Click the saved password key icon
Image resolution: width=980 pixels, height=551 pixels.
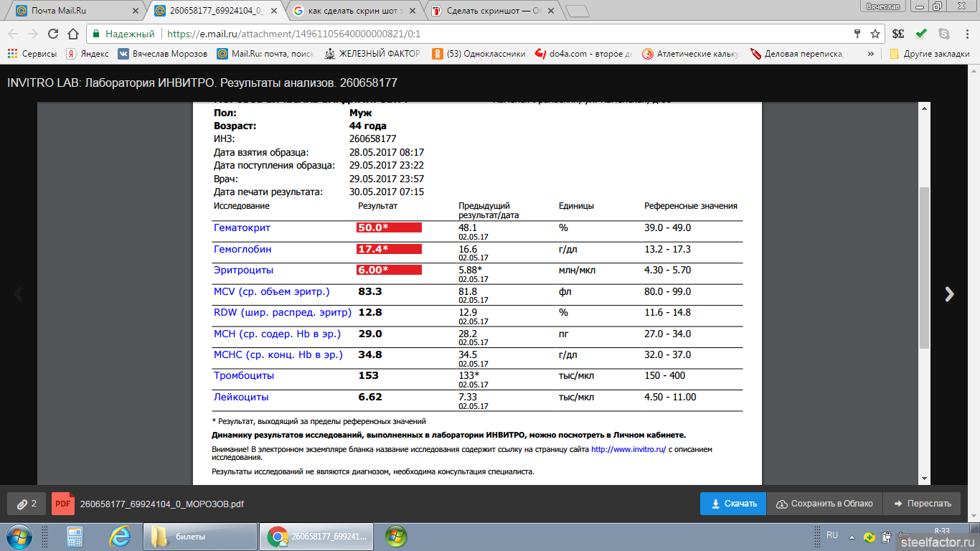click(857, 34)
